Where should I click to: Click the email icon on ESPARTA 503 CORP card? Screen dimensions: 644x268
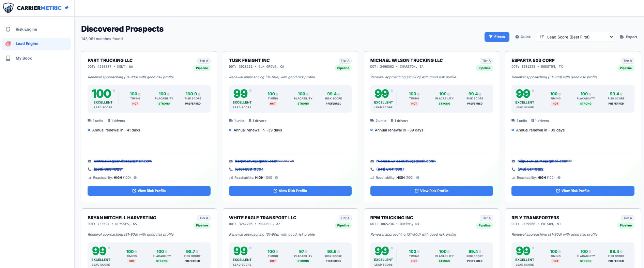pyautogui.click(x=513, y=161)
